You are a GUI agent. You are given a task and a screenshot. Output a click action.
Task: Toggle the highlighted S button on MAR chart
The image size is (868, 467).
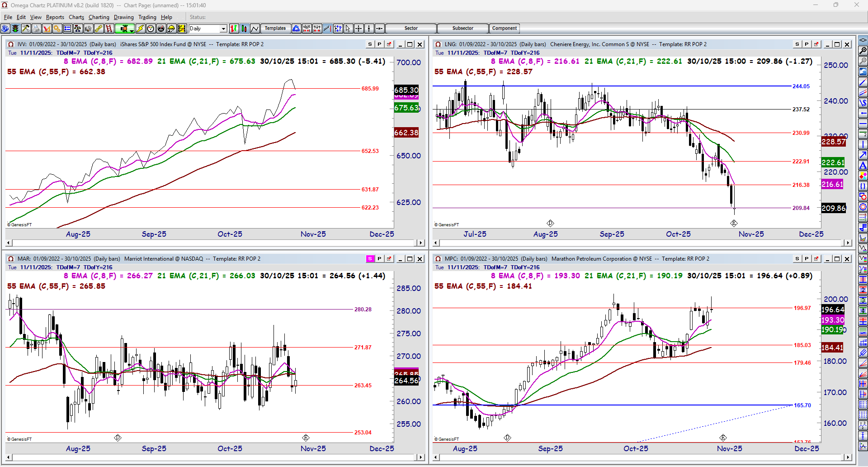coord(370,259)
